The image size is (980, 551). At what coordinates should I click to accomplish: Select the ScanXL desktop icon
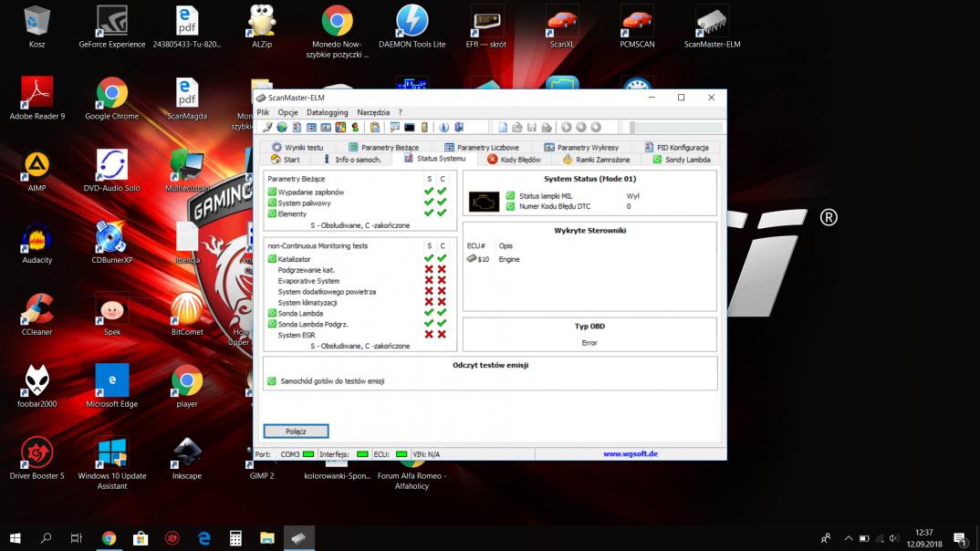coord(562,26)
